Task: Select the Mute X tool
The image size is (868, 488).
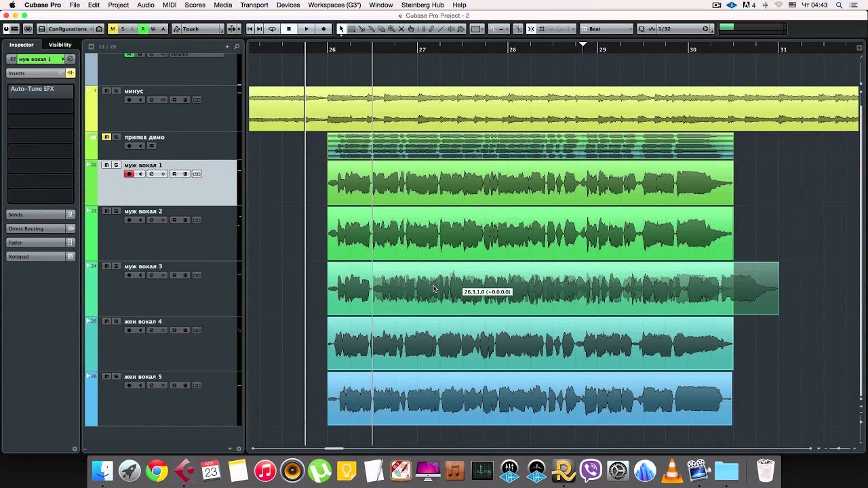Action: click(401, 28)
